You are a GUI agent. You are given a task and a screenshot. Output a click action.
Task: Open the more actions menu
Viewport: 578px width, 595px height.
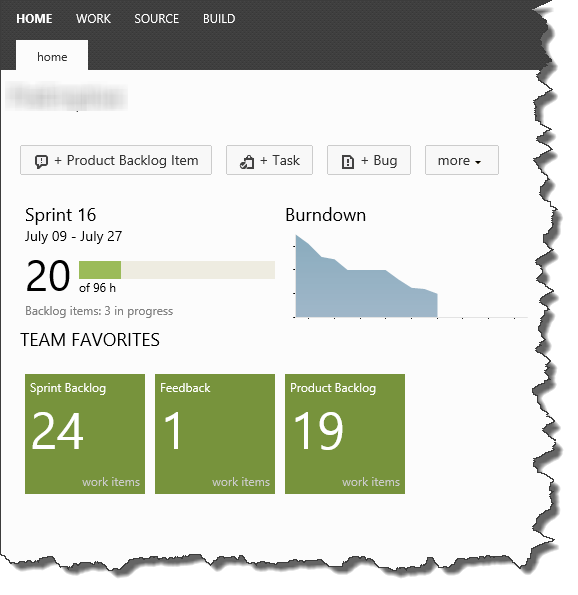[x=461, y=160]
